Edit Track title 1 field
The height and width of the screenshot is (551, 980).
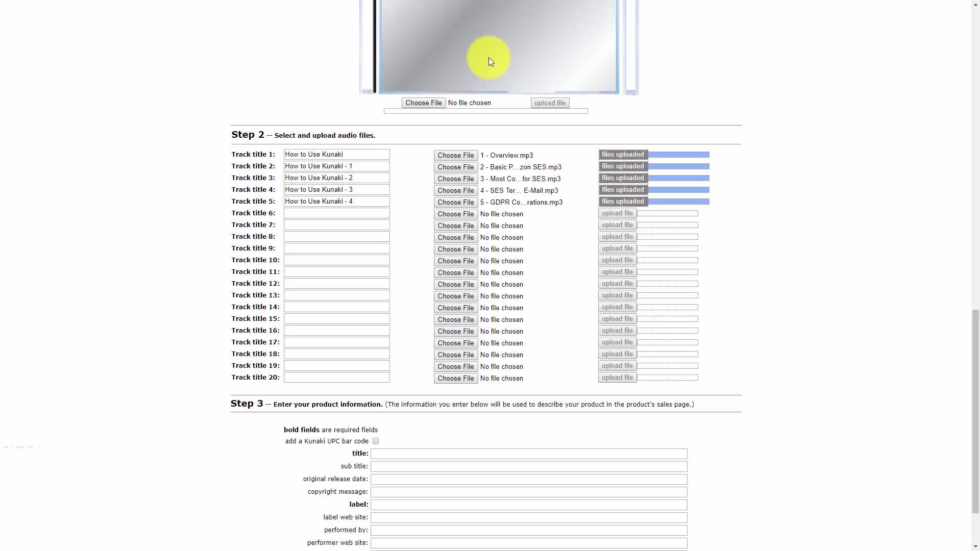click(x=337, y=154)
